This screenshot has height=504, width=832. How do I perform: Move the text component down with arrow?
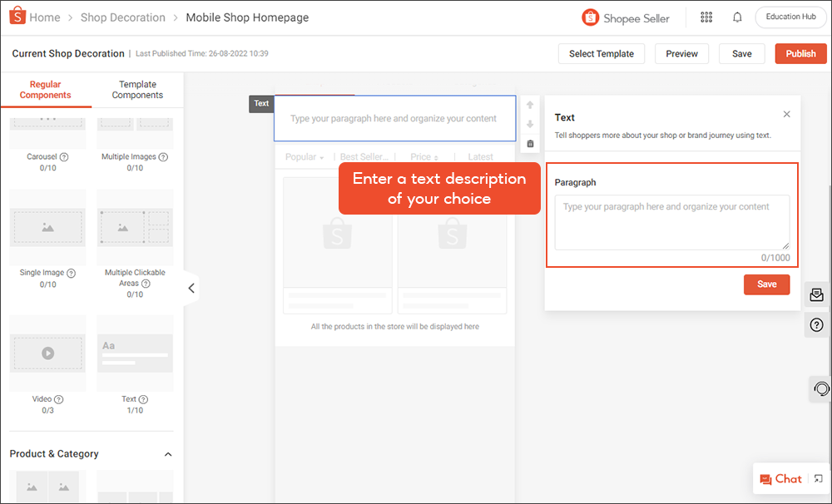click(530, 125)
